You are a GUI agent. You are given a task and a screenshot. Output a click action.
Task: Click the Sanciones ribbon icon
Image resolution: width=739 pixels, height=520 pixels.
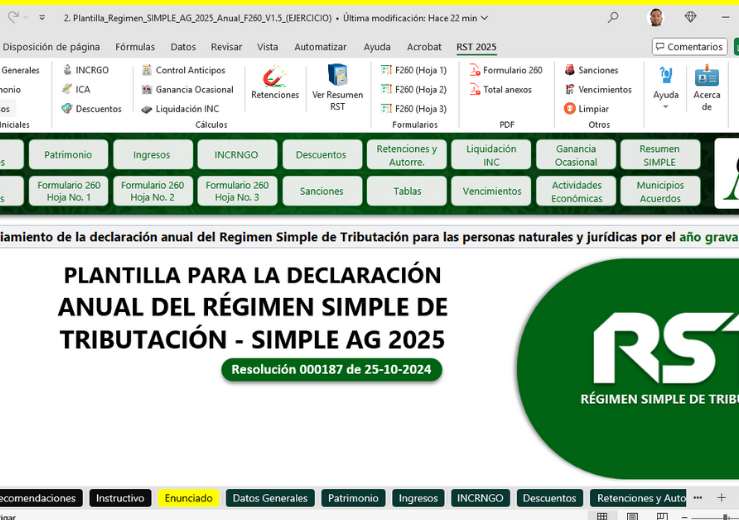570,70
